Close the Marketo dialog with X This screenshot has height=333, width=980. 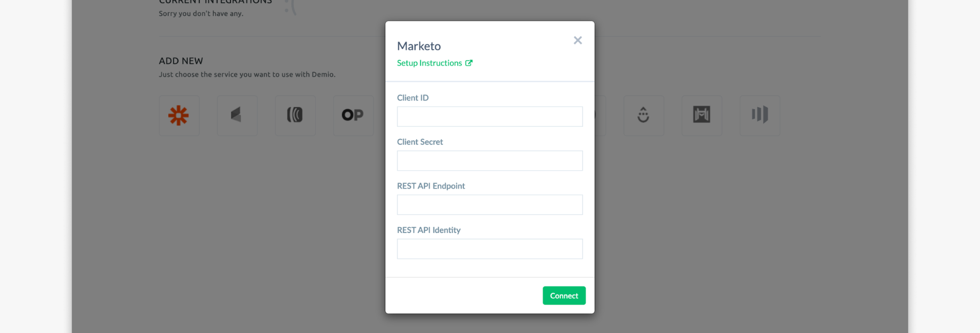578,40
